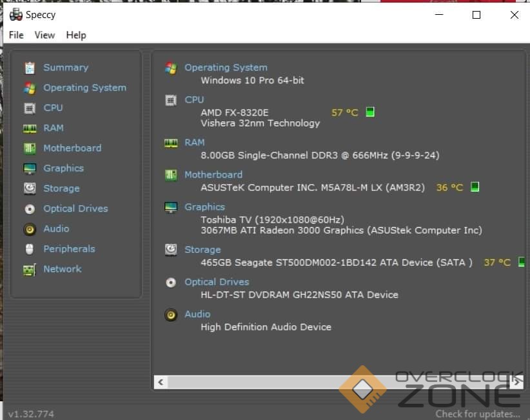The width and height of the screenshot is (530, 420).
Task: Click the Optical Drives disc icon in summary panel
Action: (x=171, y=283)
